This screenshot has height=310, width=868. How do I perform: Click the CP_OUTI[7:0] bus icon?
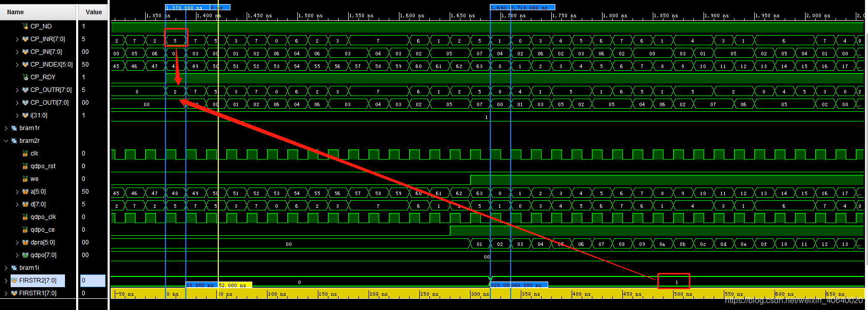pyautogui.click(x=25, y=103)
